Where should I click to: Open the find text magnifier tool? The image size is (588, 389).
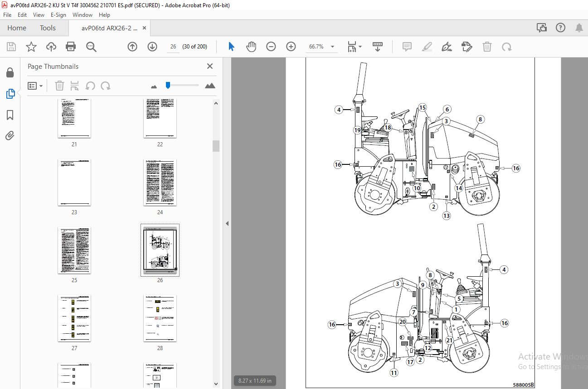pos(91,47)
